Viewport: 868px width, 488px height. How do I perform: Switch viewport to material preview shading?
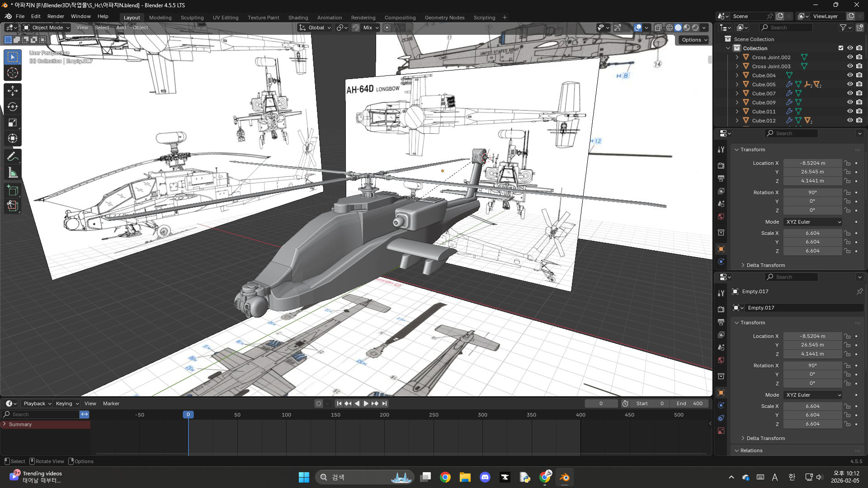click(687, 28)
